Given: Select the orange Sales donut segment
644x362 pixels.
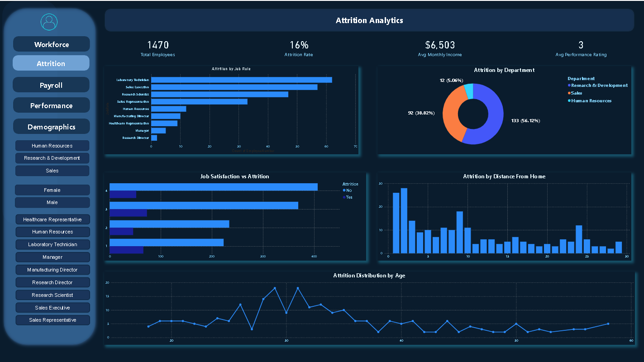Looking at the screenshot, I should (451, 111).
